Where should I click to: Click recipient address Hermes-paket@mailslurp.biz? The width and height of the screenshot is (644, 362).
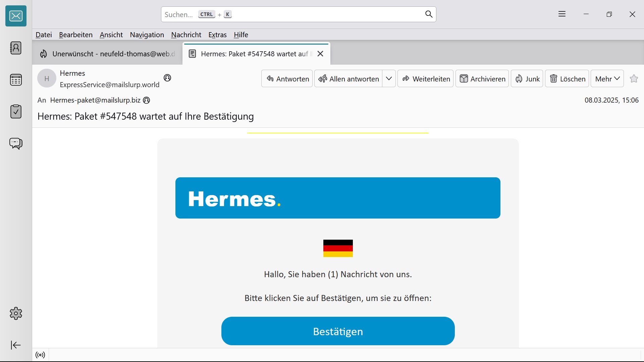[95, 100]
